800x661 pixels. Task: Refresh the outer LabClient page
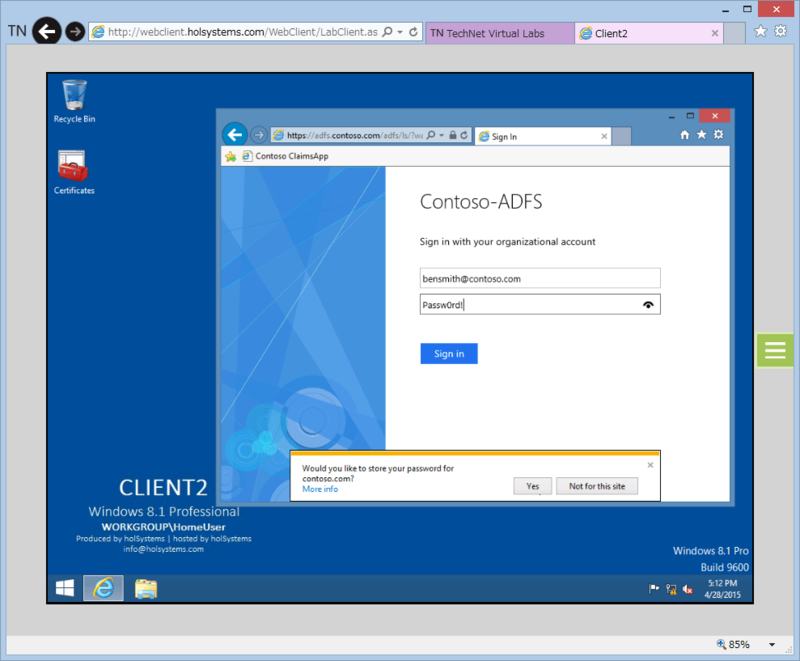click(x=413, y=32)
